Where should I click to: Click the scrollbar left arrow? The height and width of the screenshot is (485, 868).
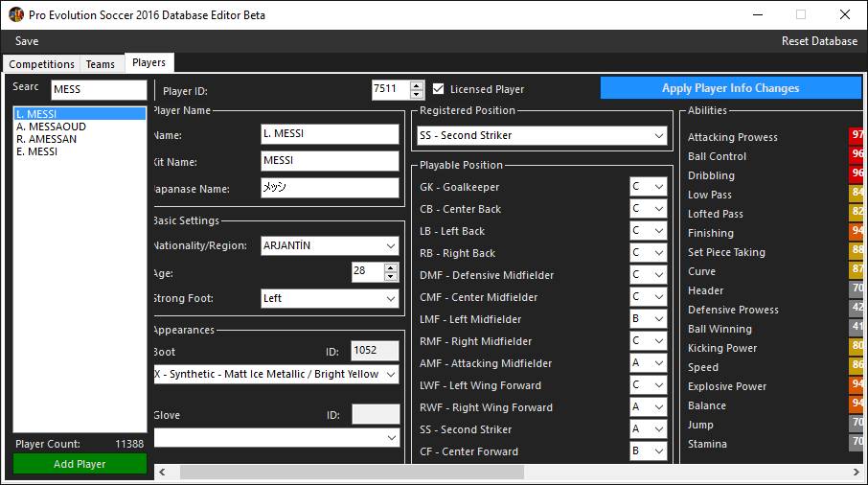pos(162,473)
